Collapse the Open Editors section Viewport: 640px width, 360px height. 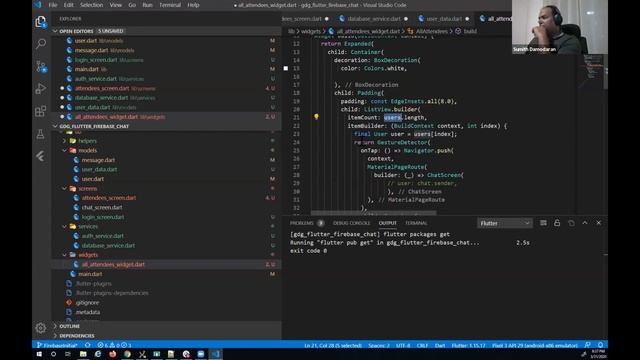click(56, 31)
